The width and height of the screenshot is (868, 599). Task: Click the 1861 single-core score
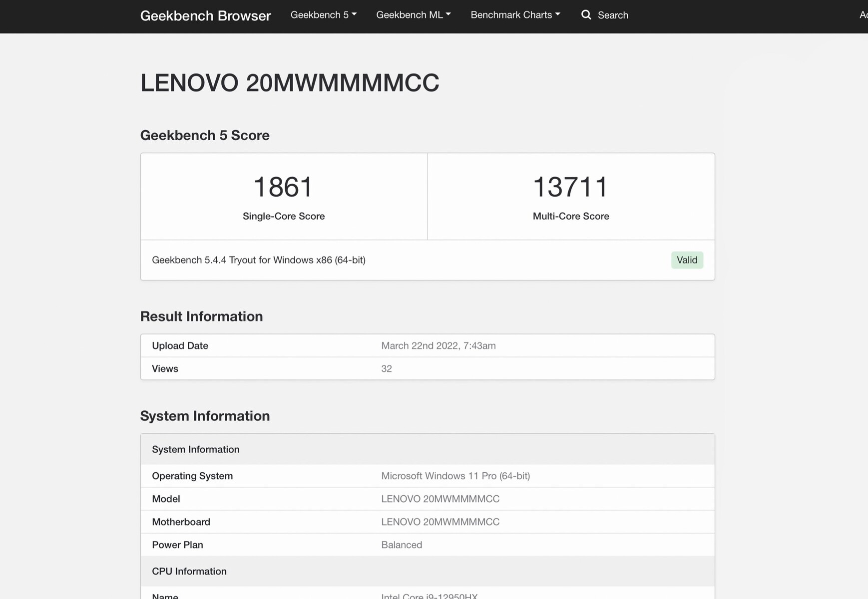[283, 187]
